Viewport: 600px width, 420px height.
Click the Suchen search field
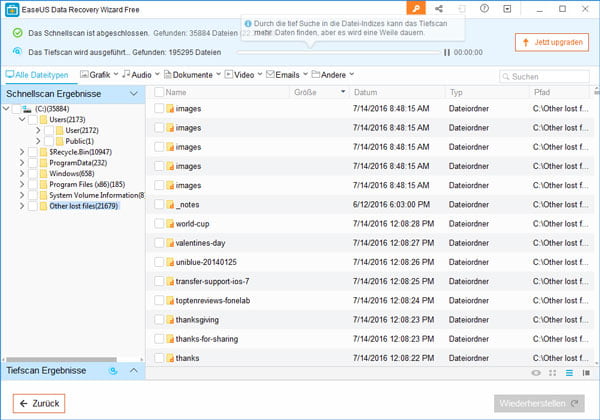(544, 77)
